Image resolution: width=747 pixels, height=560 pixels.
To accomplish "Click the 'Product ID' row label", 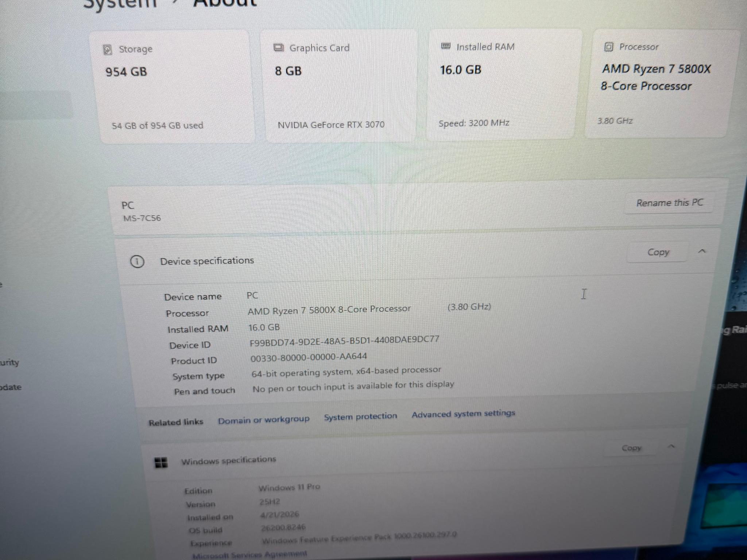I will (x=194, y=361).
